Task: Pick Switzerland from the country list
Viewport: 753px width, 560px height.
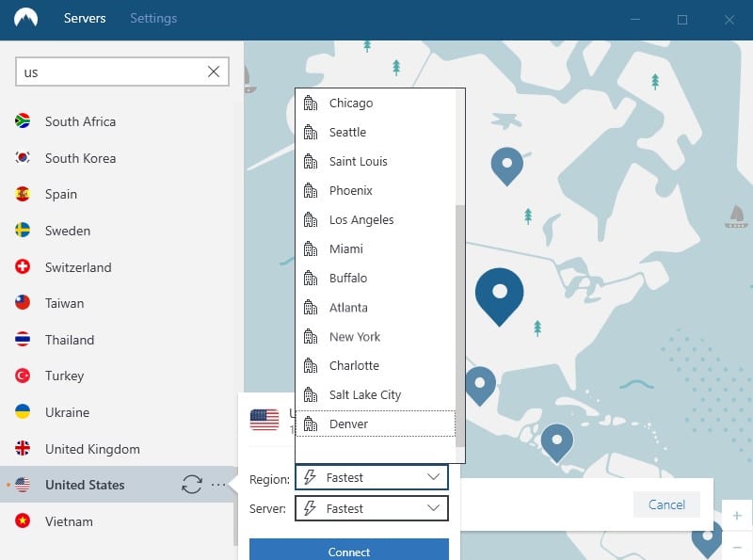Action: 78,267
